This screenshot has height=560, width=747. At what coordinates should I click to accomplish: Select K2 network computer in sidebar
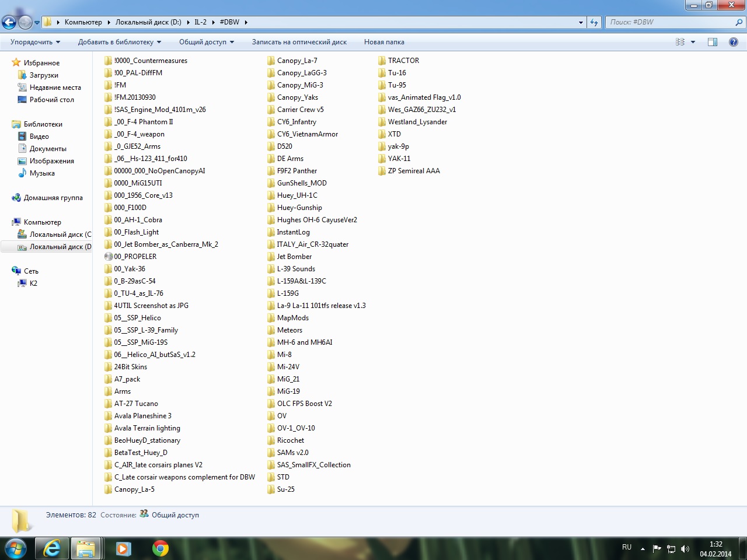coord(33,283)
